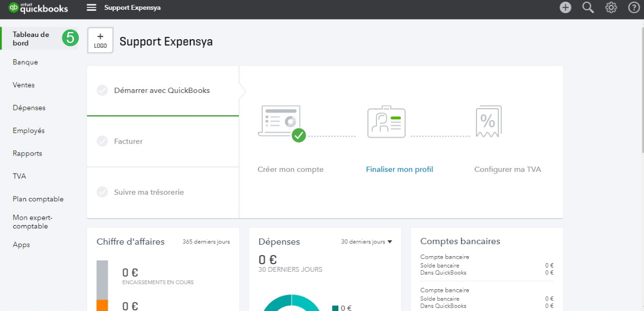Click the Configurer ma TVA label
The height and width of the screenshot is (311, 644).
pos(507,169)
